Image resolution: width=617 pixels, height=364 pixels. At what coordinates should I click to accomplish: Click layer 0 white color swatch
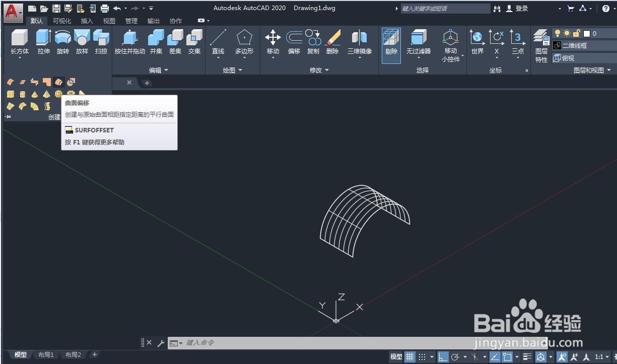click(x=586, y=34)
